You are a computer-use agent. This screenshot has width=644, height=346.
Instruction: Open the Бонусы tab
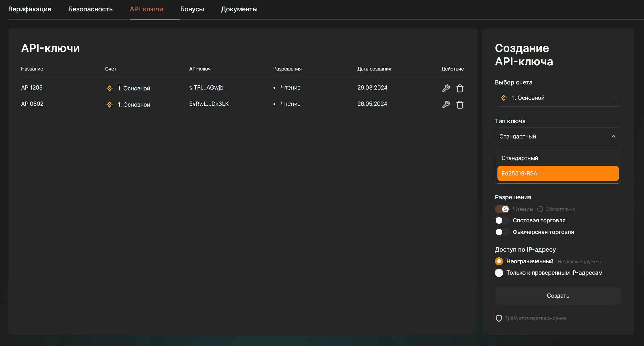pyautogui.click(x=192, y=9)
